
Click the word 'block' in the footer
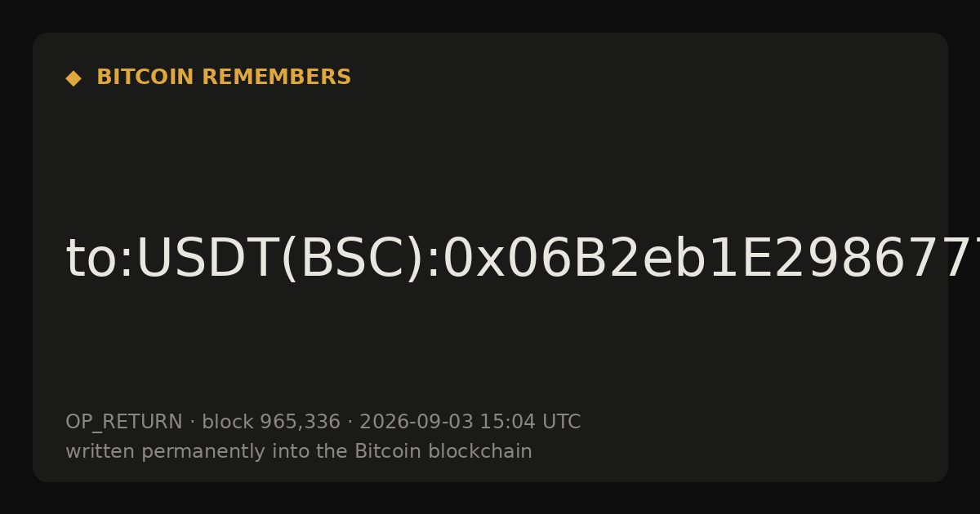tap(228, 422)
